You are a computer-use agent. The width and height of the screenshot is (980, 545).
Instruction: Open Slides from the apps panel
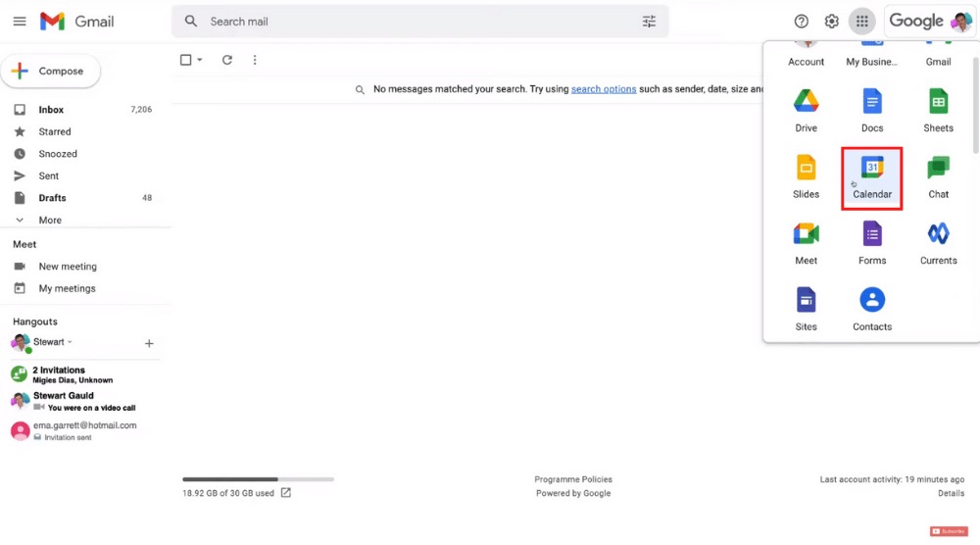coord(807,176)
